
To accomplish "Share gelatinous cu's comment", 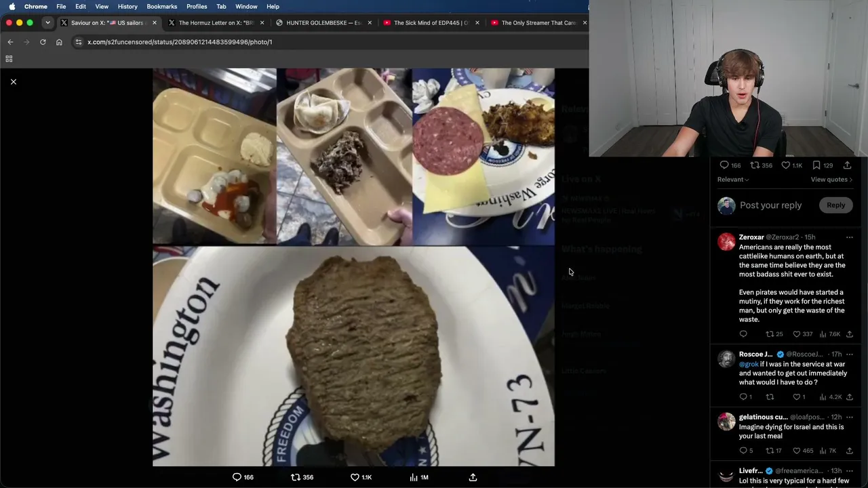I will 849,451.
